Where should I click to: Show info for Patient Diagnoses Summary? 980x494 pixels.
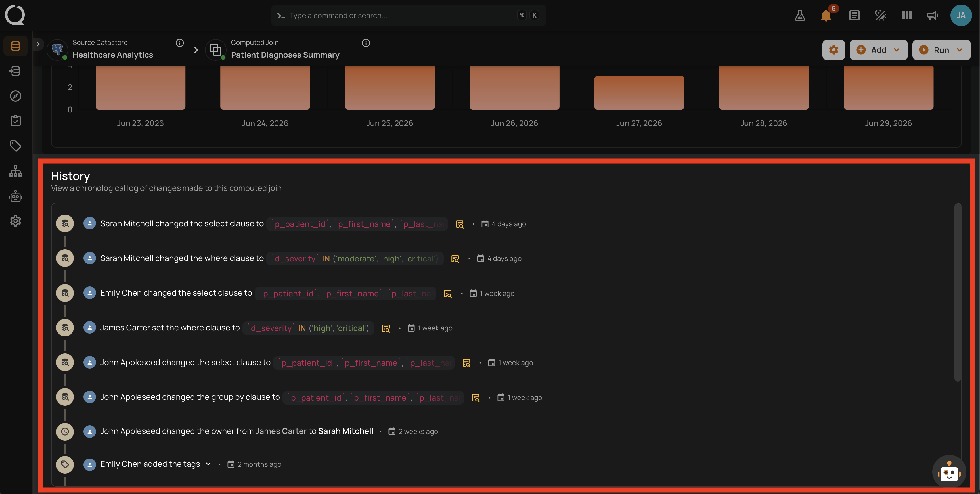point(366,43)
